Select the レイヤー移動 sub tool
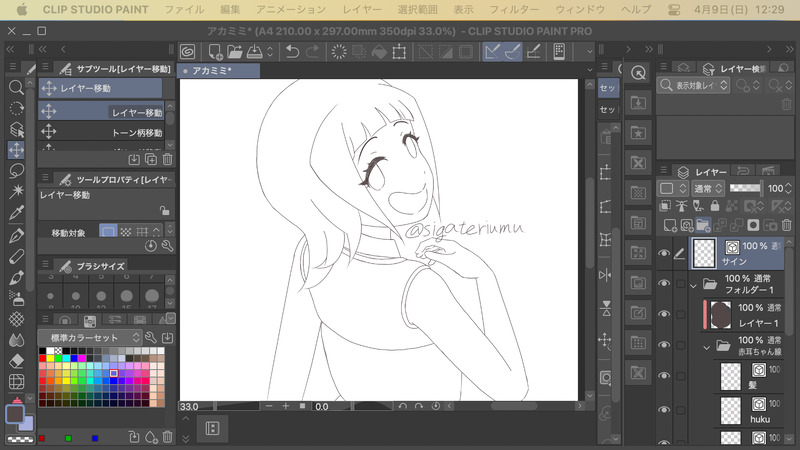This screenshot has width=800, height=450. 102,112
